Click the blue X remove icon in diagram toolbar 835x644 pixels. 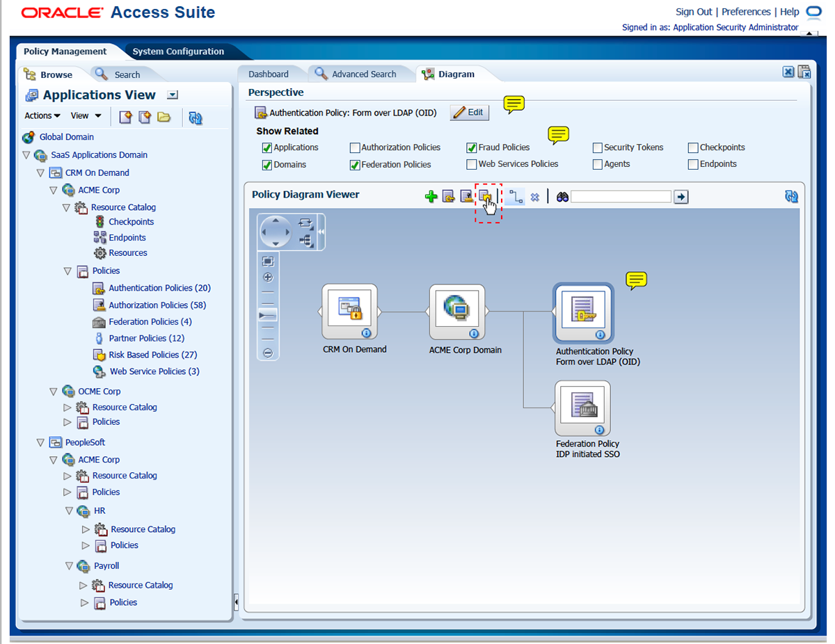click(x=534, y=198)
